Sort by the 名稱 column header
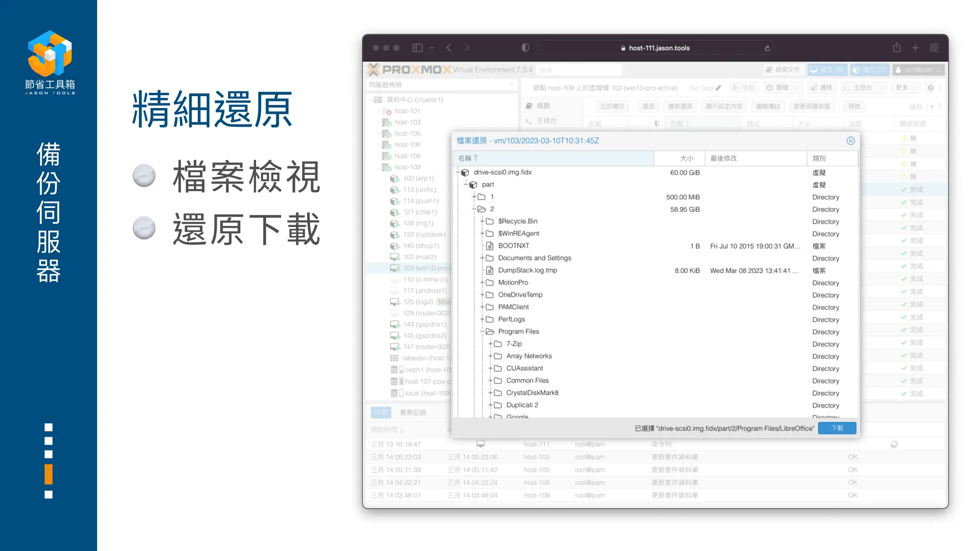980x551 pixels. pos(553,158)
